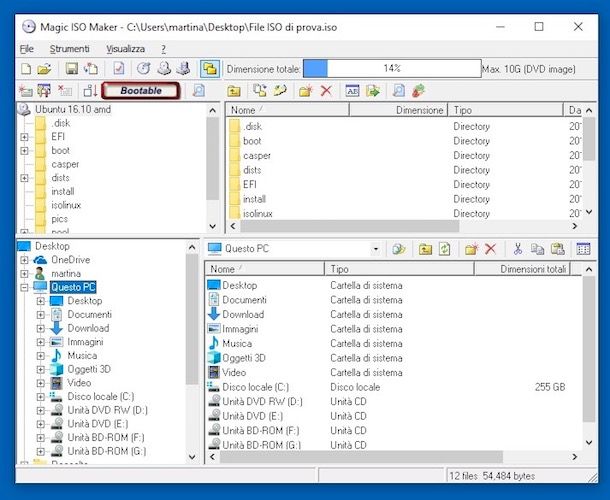
Task: Open the File menu
Action: coord(26,49)
